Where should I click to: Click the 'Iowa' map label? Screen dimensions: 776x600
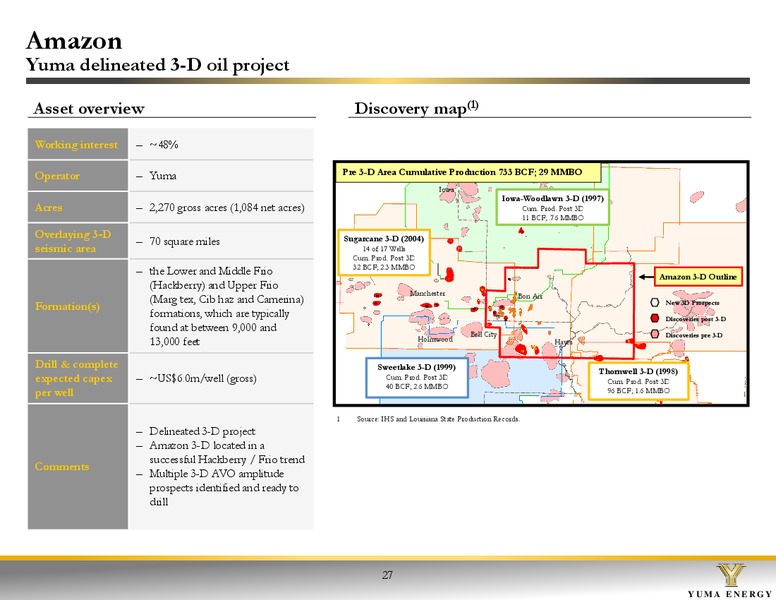[x=446, y=189]
